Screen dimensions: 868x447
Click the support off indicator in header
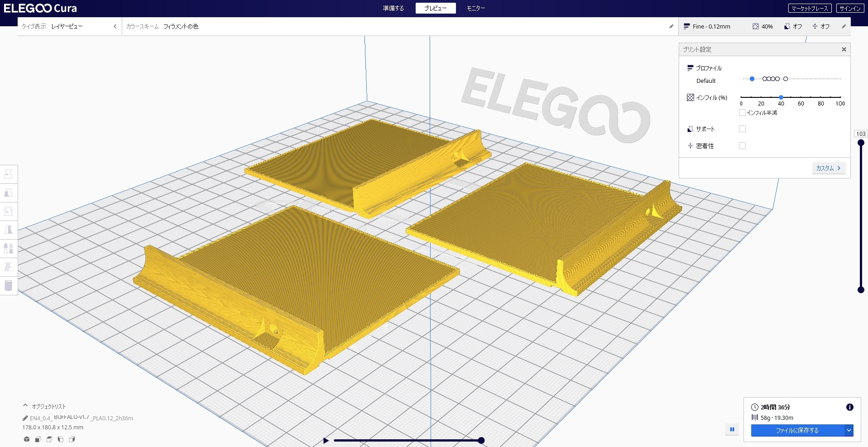coord(793,26)
